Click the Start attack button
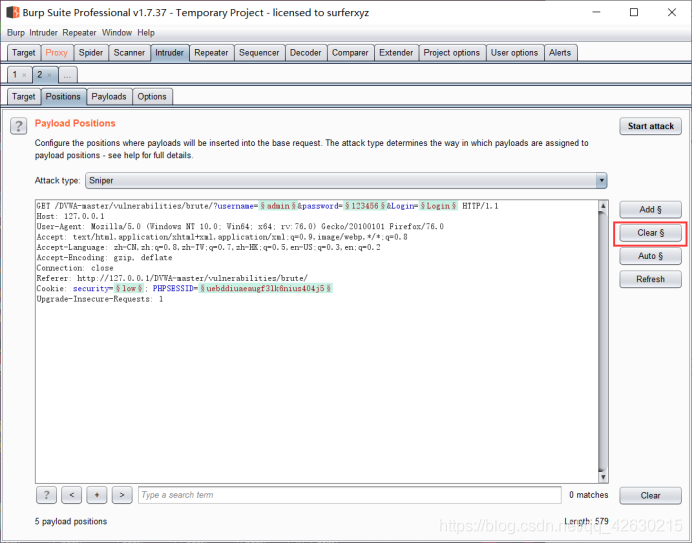This screenshot has height=544, width=692. 651,126
